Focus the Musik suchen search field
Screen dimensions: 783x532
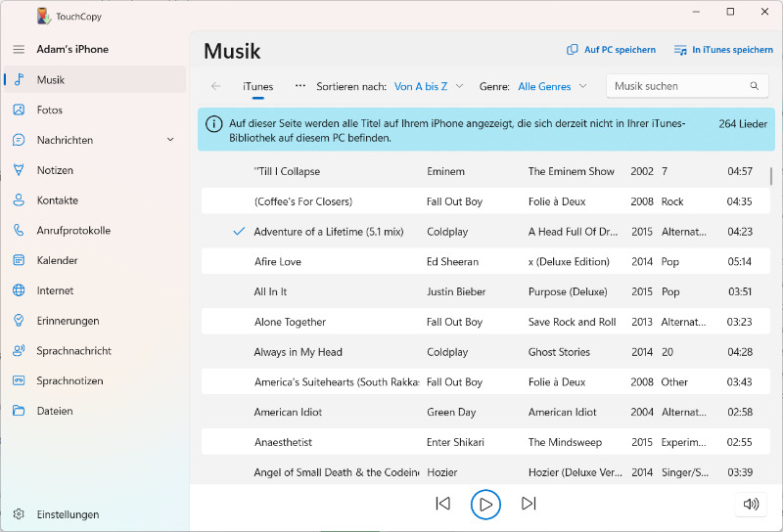tap(687, 86)
